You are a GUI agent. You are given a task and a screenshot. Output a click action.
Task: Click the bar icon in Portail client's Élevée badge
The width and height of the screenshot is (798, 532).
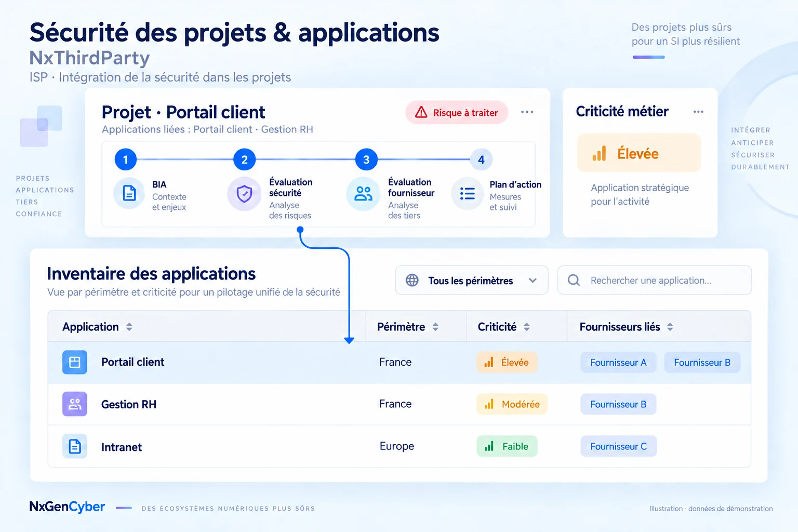489,362
